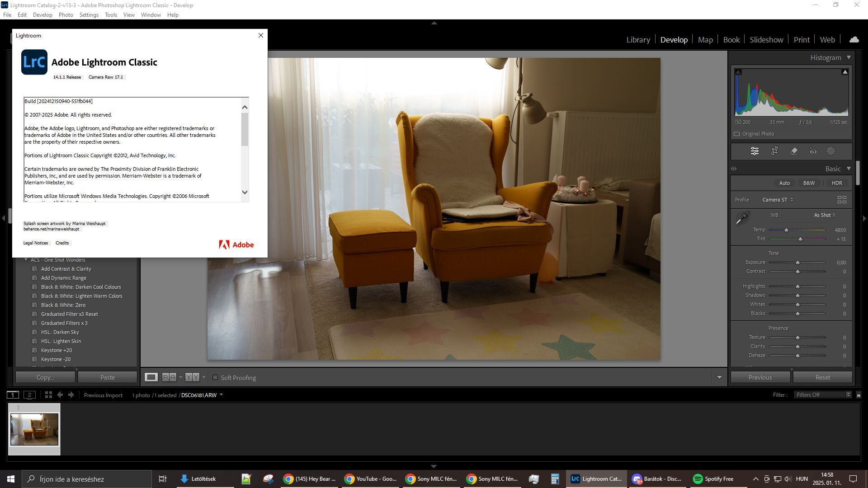Click the cloud sync status icon
The image size is (868, 488).
pos(854,40)
